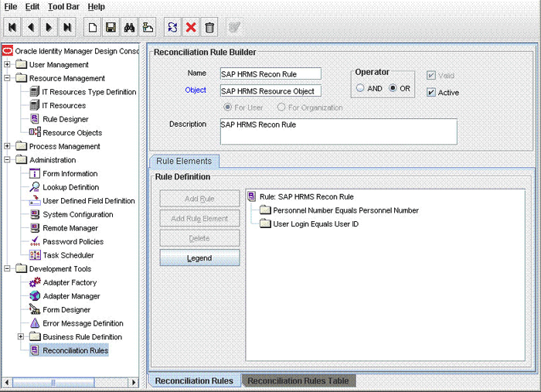Select the For User radio button
Viewport: 541px width, 392px height.
[227, 107]
